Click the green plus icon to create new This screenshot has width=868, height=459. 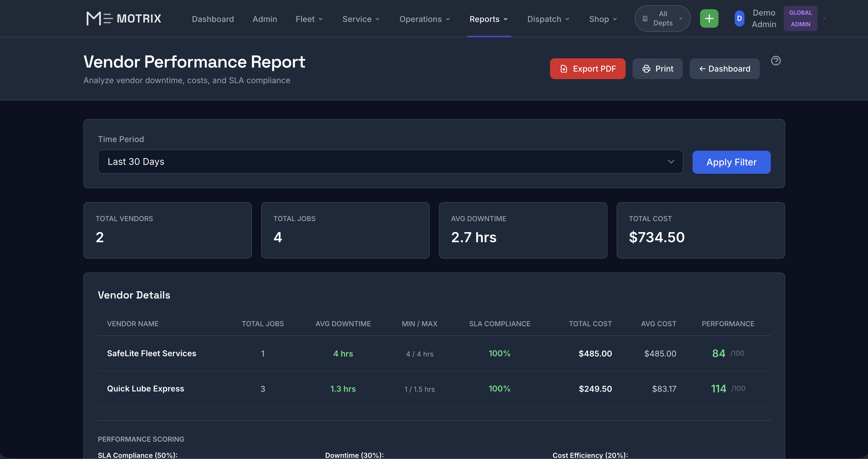click(x=709, y=18)
